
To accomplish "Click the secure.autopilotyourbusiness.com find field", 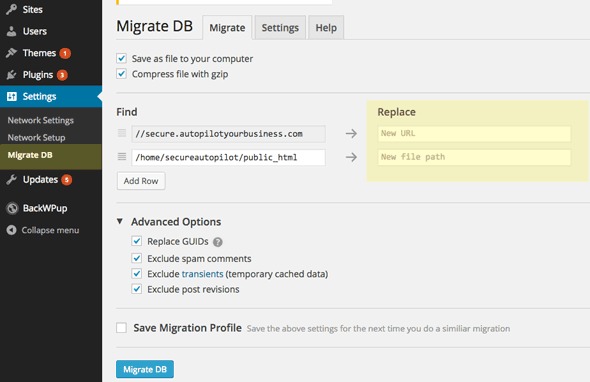I will 228,134.
